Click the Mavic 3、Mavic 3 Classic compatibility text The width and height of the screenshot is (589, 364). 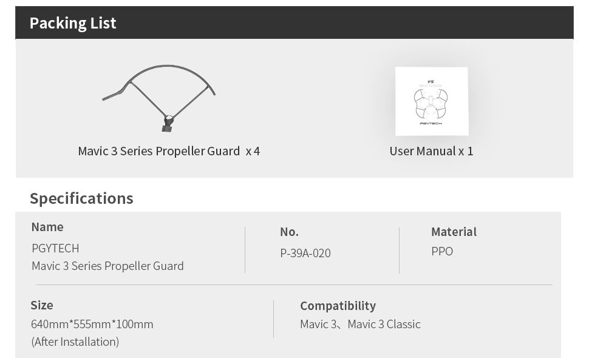360,324
